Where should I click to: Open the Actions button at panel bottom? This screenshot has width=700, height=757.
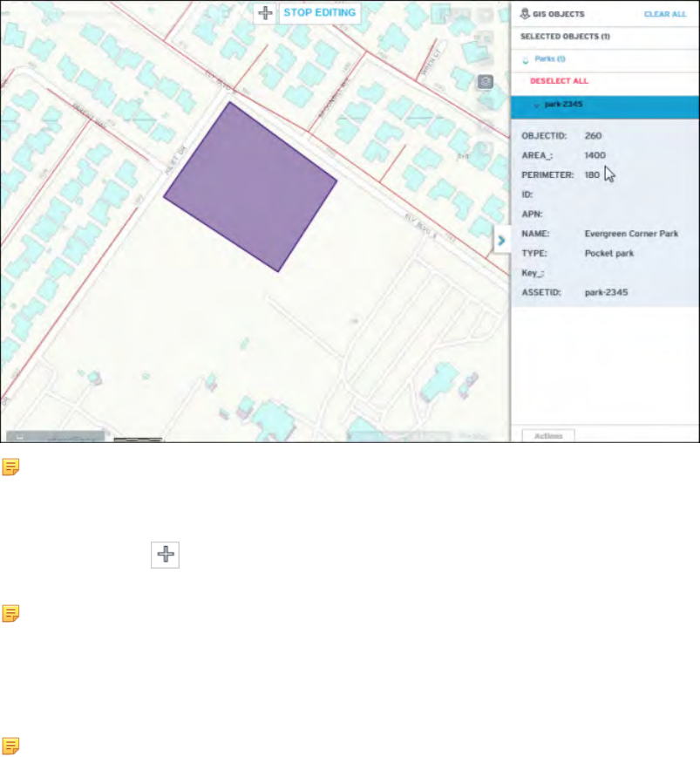548,436
